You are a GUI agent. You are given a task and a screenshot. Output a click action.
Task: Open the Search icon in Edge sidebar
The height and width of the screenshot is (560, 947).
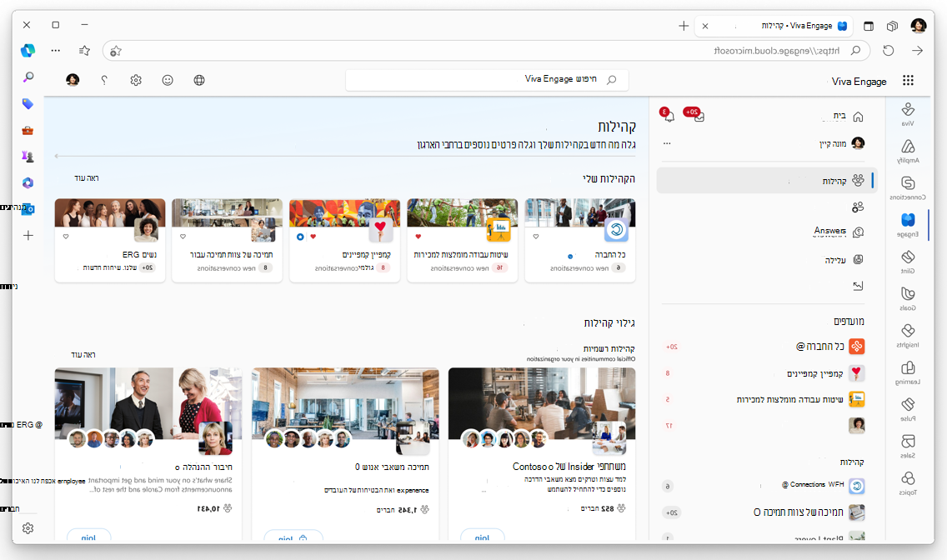28,77
